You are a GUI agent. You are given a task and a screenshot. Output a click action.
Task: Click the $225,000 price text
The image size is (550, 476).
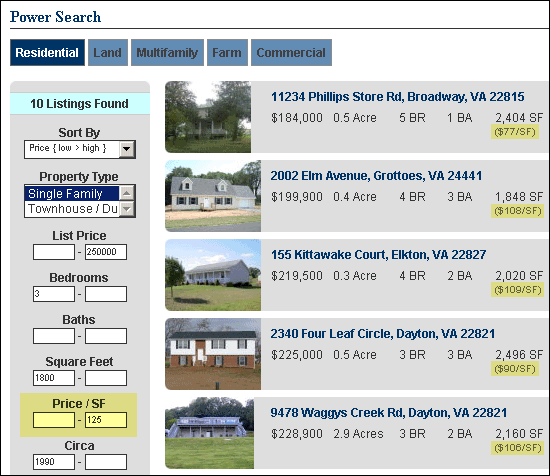click(x=297, y=355)
